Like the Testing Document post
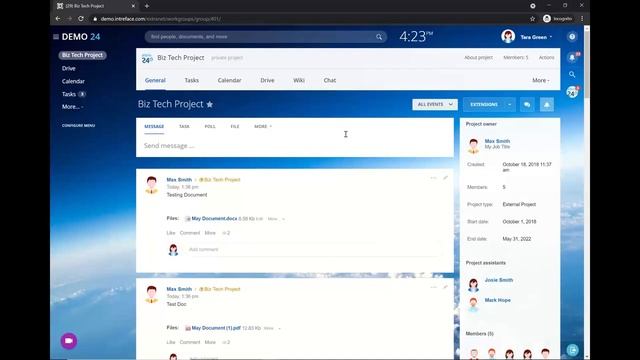This screenshot has height=360, width=640. point(171,233)
